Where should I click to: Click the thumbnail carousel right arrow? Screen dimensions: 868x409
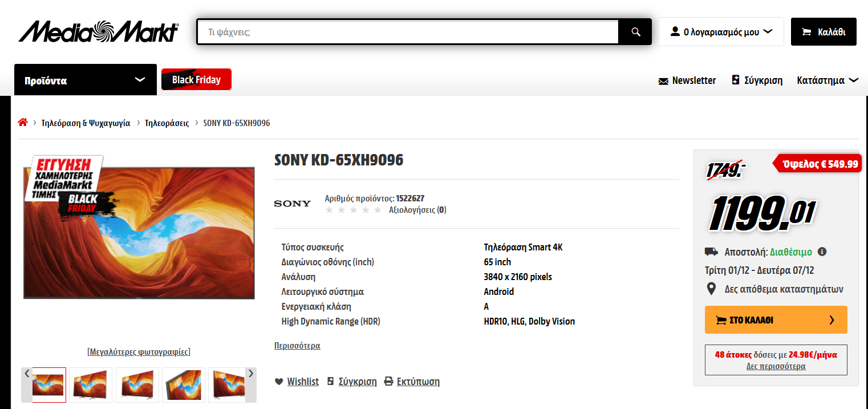coord(250,385)
